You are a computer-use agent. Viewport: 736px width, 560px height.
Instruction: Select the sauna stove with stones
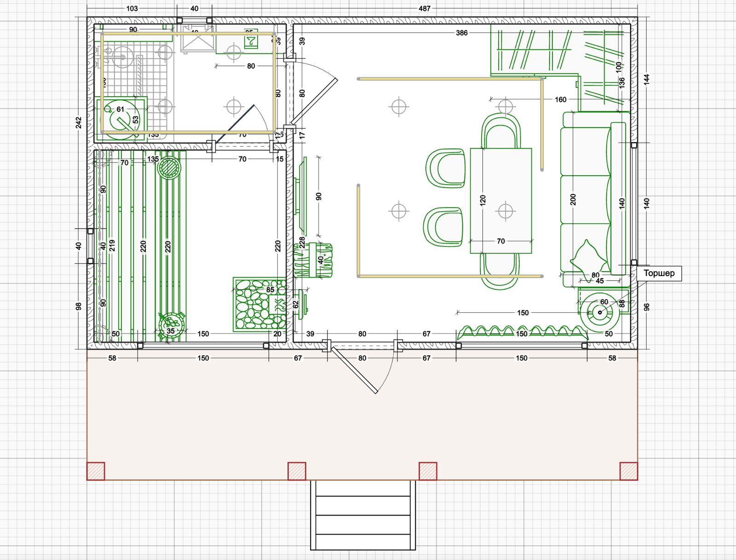259,304
